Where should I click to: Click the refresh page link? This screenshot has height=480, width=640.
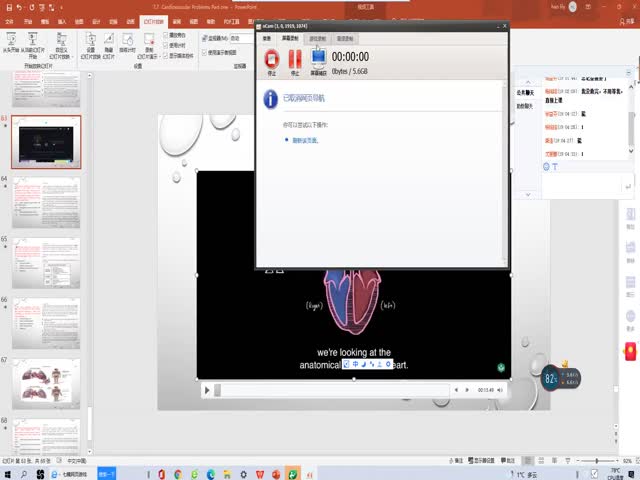click(x=305, y=140)
